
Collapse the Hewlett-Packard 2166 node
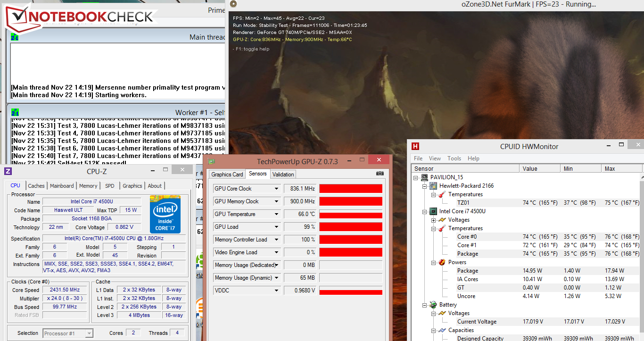(x=425, y=186)
